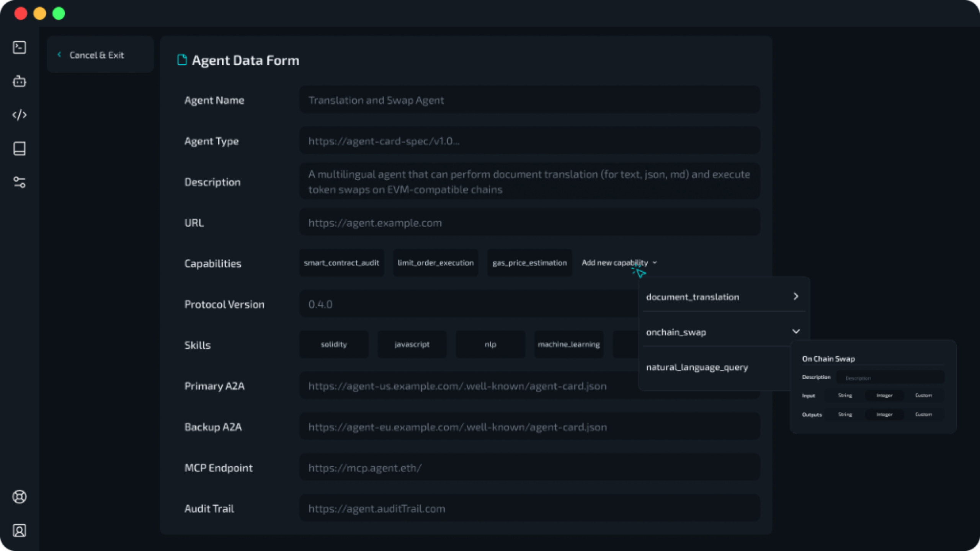Image resolution: width=980 pixels, height=551 pixels.
Task: Click the Cancel & Exit button
Action: pos(96,55)
